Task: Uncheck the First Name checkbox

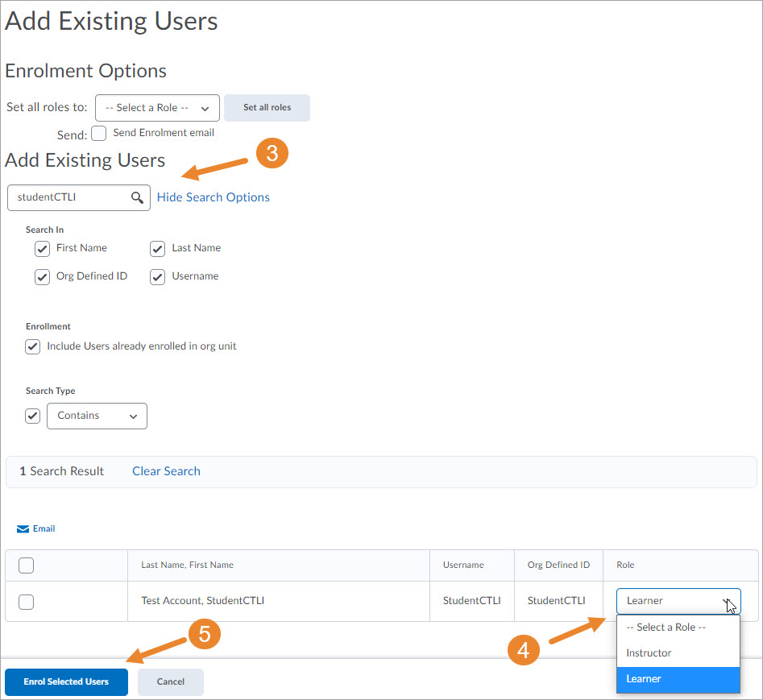Action: point(43,249)
